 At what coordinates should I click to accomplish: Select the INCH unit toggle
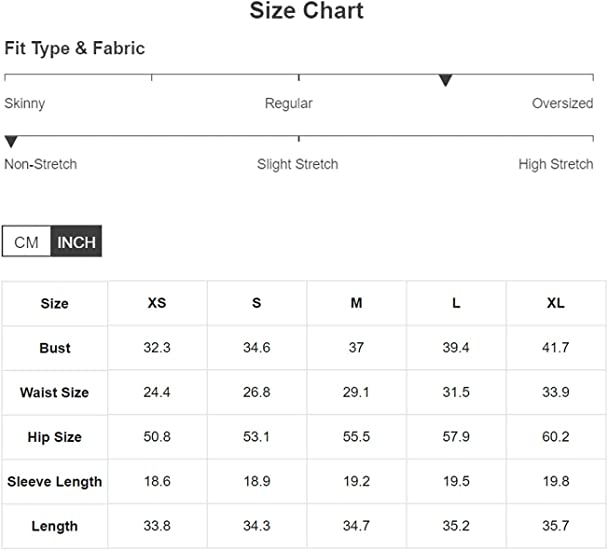[76, 242]
